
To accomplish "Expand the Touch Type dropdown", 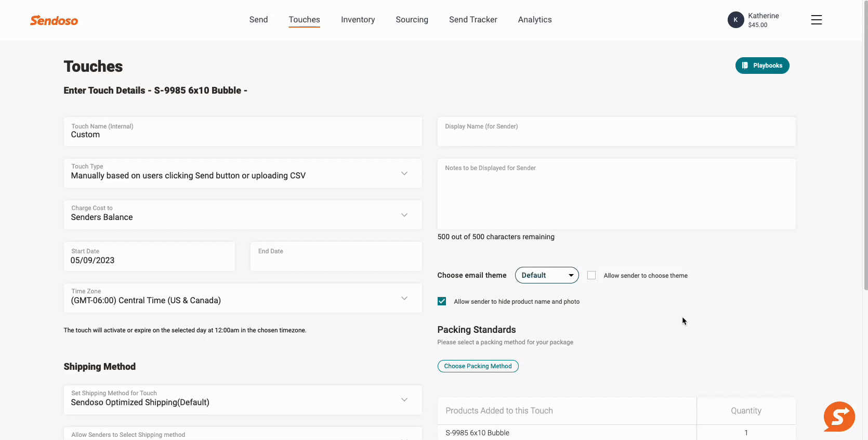I will pyautogui.click(x=243, y=173).
